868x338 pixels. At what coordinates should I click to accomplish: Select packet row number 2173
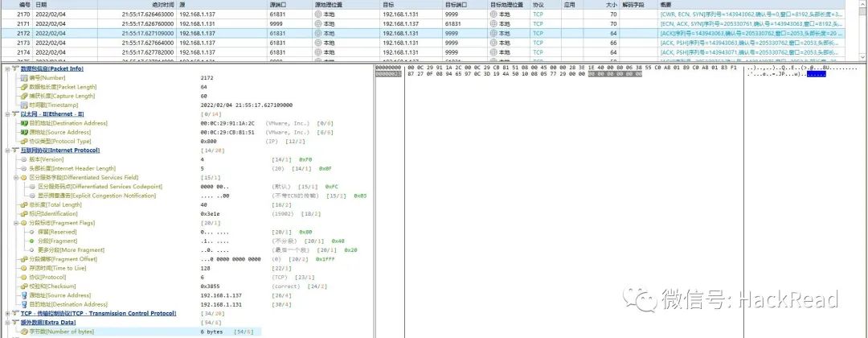[x=423, y=43]
